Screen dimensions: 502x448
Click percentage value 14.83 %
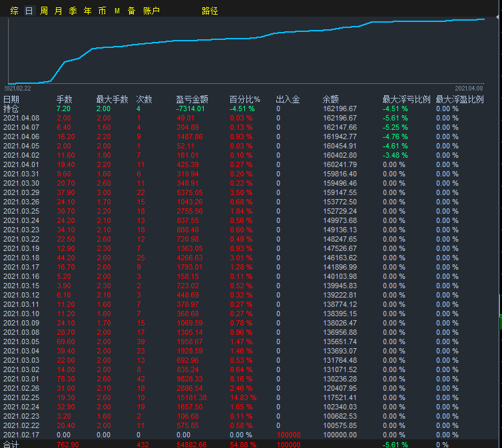(x=243, y=397)
